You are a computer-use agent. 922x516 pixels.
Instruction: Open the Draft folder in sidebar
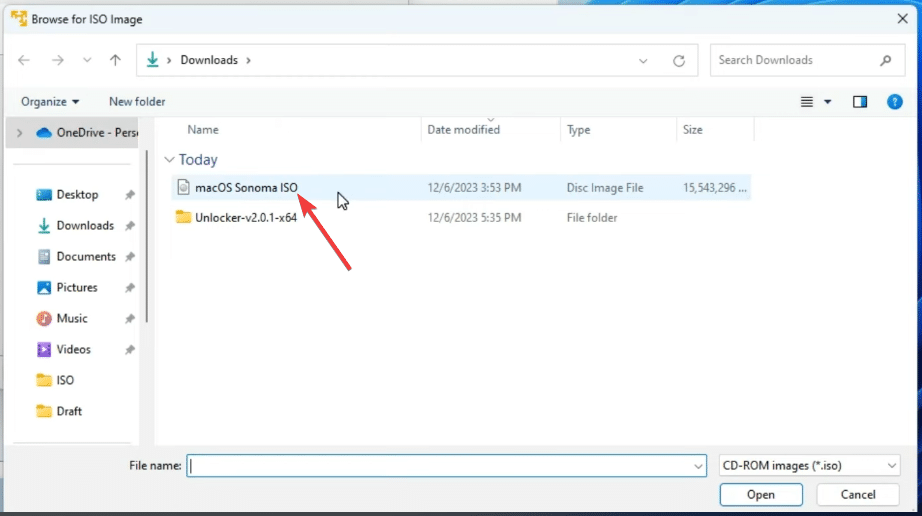[x=69, y=411]
